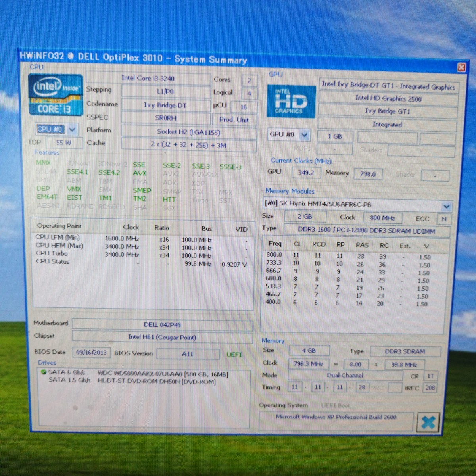Click the DDR3-1600 / PC3-12800 type field
This screenshot has width=476, height=476.
pos(367,230)
